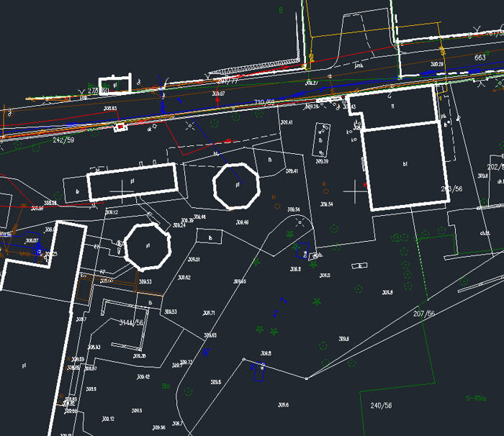Click the parcel label "240/56"
Image resolution: width=504 pixels, height=436 pixels.
pyautogui.click(x=381, y=406)
